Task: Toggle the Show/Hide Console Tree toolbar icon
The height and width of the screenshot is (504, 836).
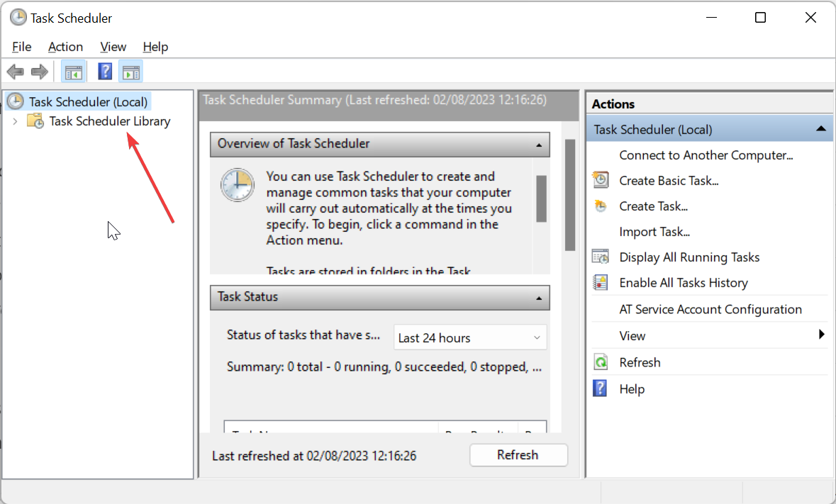Action: click(74, 72)
